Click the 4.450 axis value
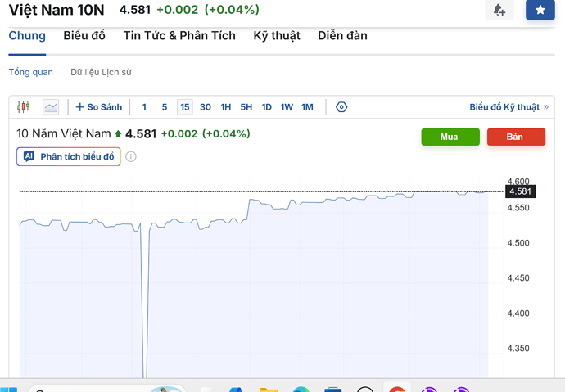 pyautogui.click(x=518, y=278)
